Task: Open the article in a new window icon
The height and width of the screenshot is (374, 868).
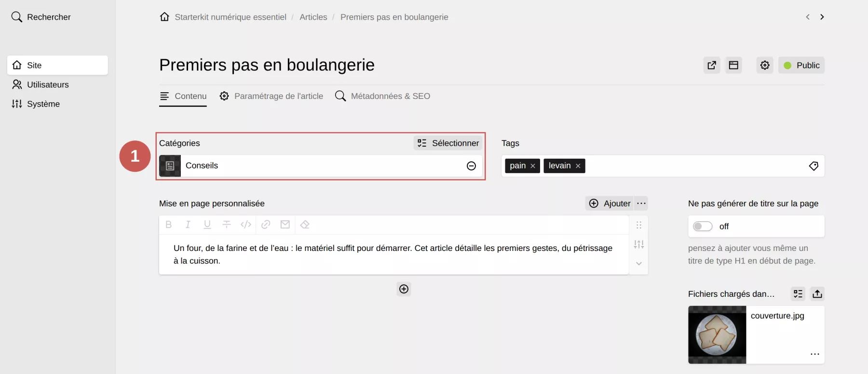Action: [712, 65]
